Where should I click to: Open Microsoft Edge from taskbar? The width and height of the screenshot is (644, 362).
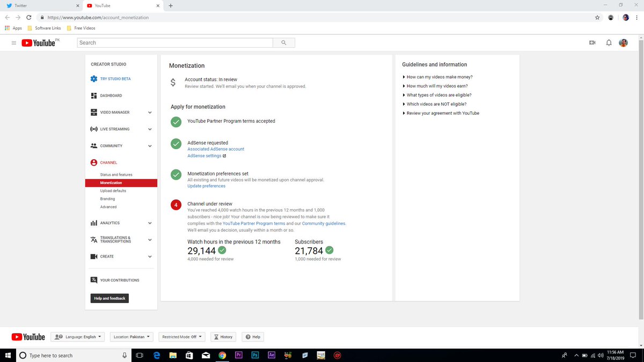click(157, 355)
